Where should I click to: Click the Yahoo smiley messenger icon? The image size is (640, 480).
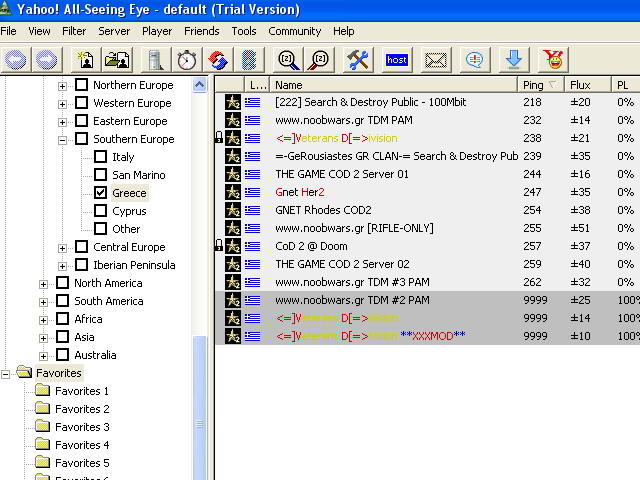[553, 60]
